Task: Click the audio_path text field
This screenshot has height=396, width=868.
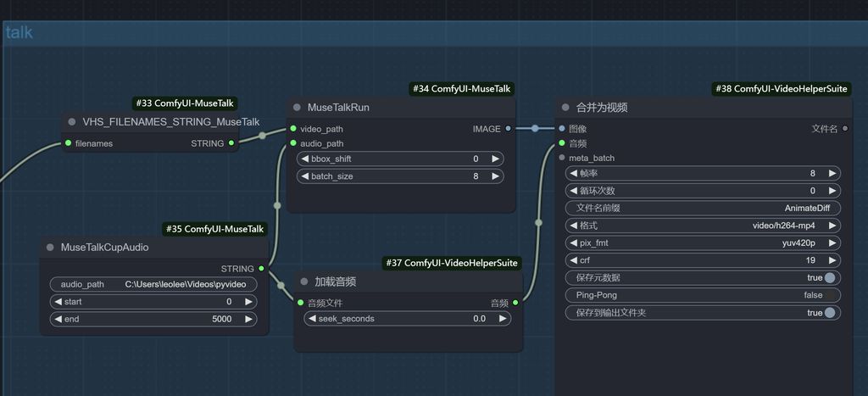Action: click(x=154, y=284)
